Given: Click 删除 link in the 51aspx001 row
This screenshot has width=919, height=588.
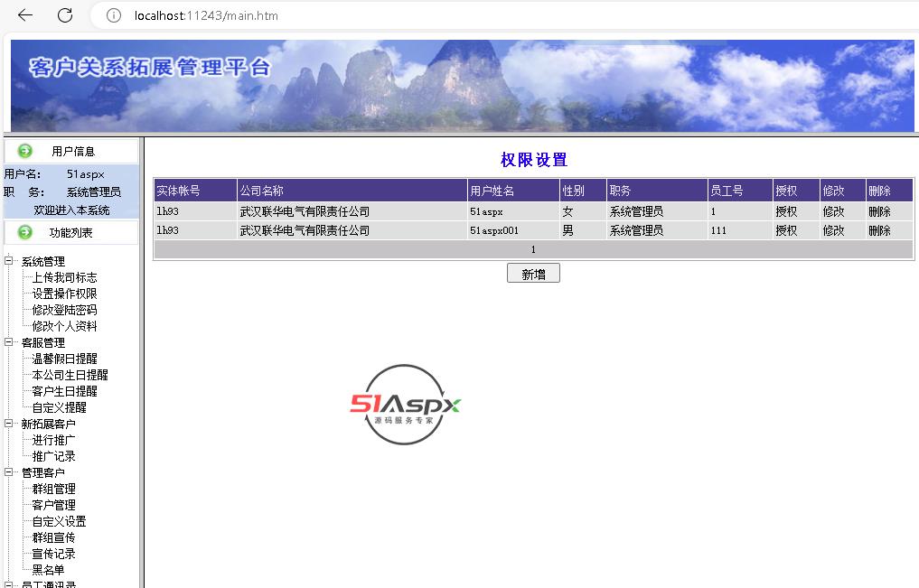Looking at the screenshot, I should point(880,230).
